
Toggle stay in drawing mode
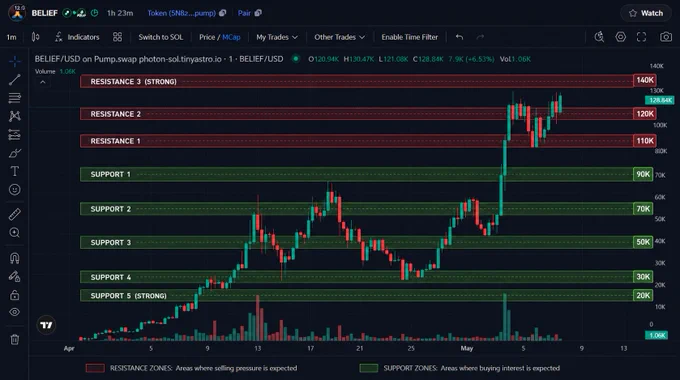[15, 276]
